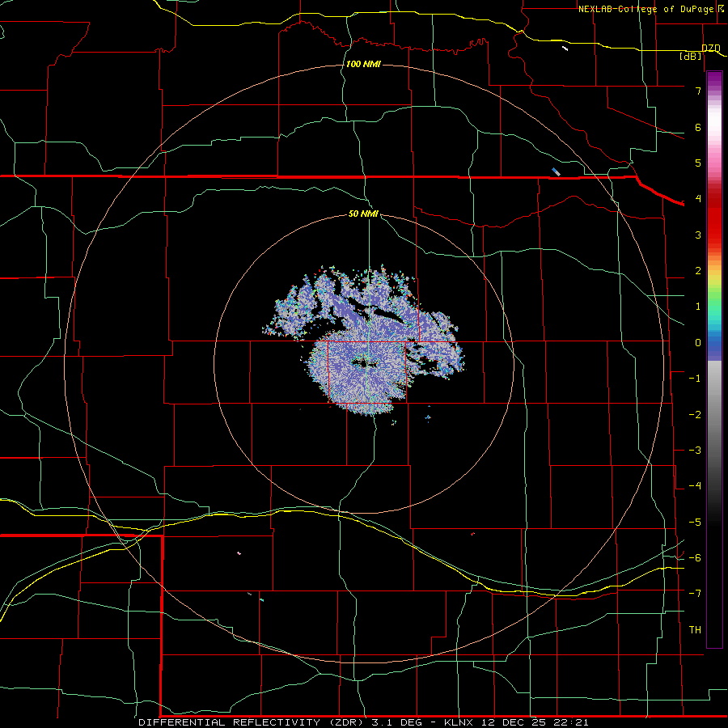Screen dimensions: 728x728
Task: Click the 3 value on the color scale
Action: [698, 235]
